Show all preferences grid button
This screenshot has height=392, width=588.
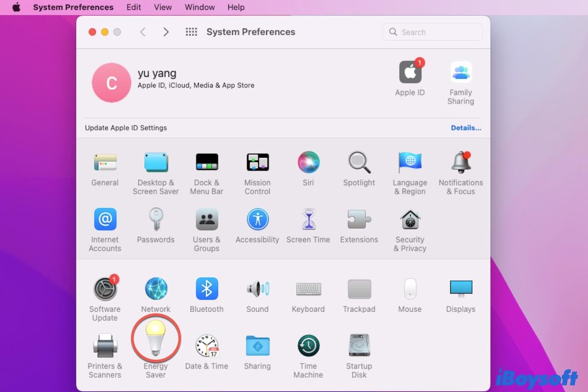[191, 32]
